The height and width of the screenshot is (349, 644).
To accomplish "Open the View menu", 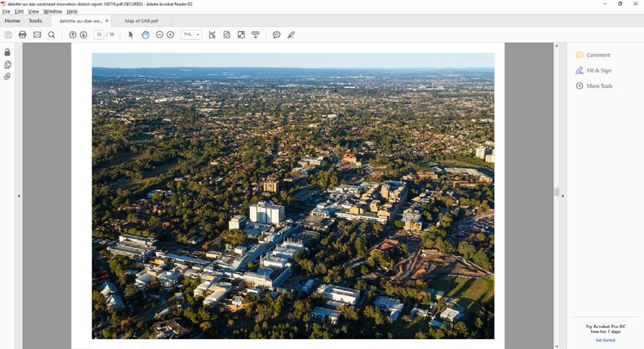I will coord(33,11).
